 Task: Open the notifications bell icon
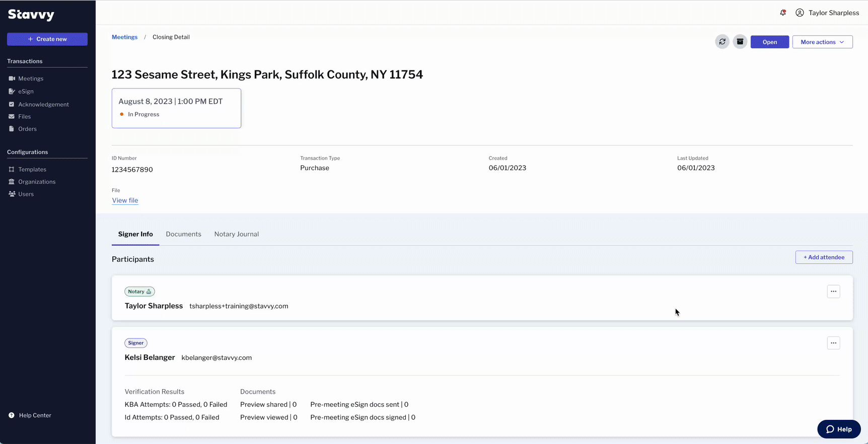(783, 13)
